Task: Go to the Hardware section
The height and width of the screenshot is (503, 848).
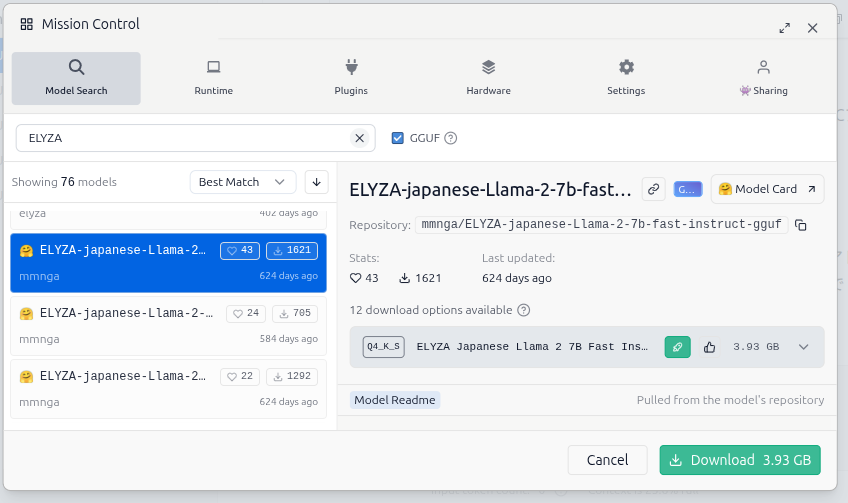Action: (488, 78)
